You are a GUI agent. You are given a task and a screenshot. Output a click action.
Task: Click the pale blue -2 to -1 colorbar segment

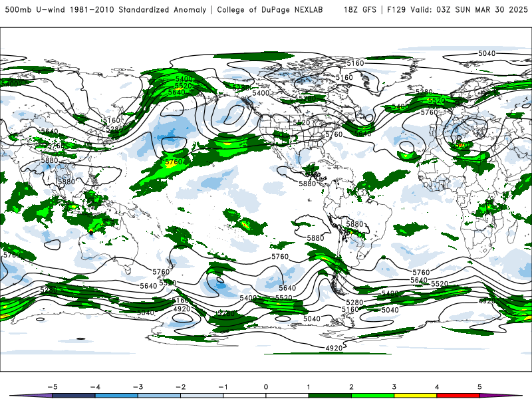point(202,396)
